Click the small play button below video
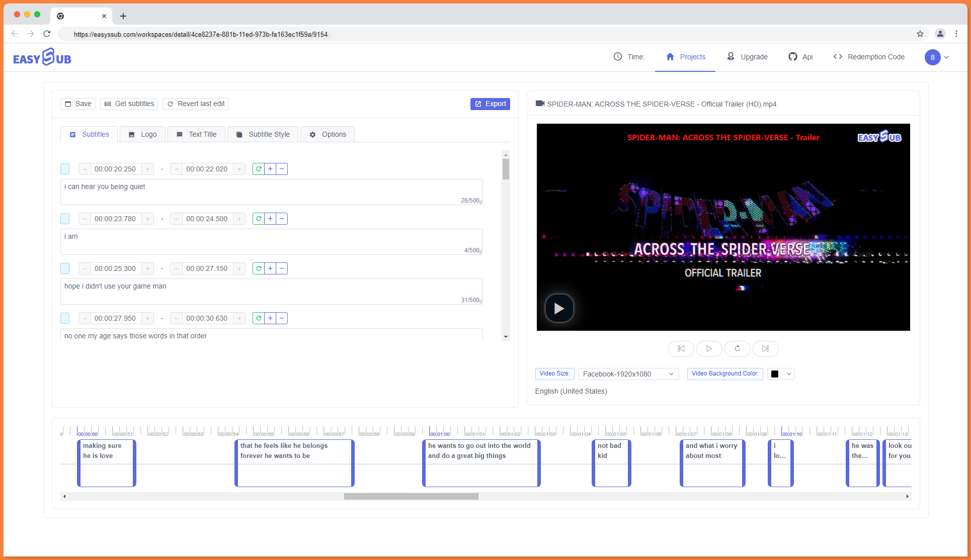Viewport: 971px width, 560px height. (709, 348)
